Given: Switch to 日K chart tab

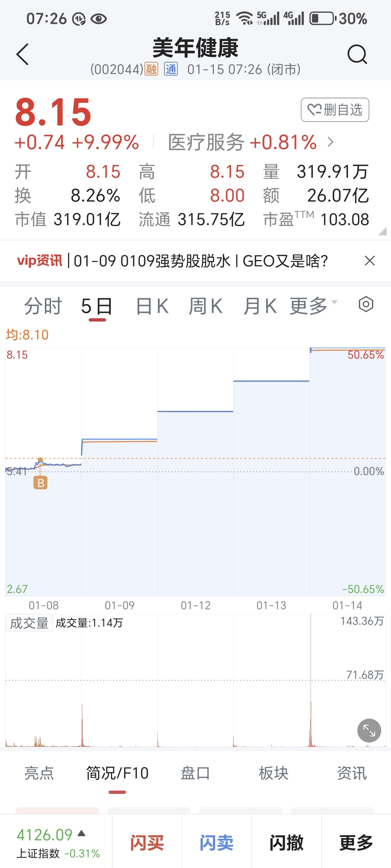Looking at the screenshot, I should tap(152, 306).
